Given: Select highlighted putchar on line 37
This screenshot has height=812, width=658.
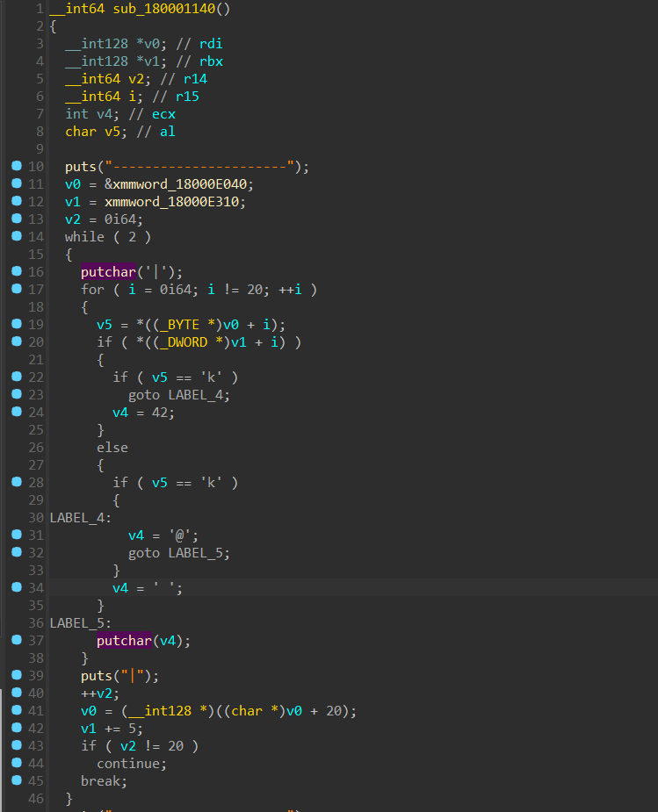Looking at the screenshot, I should coord(124,641).
